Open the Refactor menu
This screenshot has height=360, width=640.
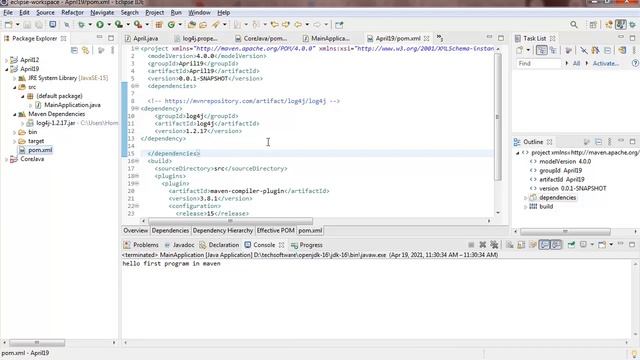click(x=72, y=13)
